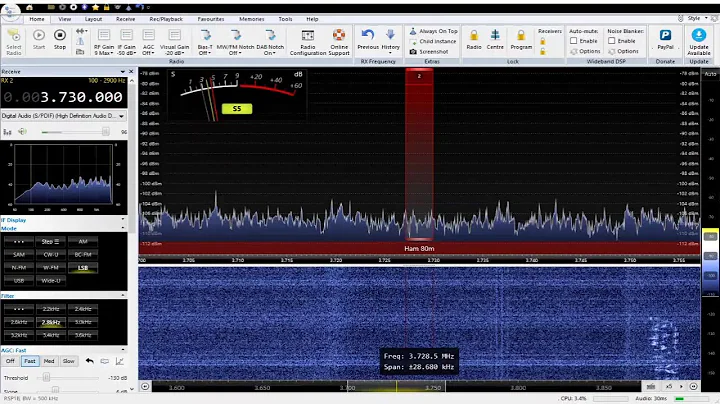Open Auto-mute Options gear
The height and width of the screenshot is (404, 720).
[x=574, y=51]
